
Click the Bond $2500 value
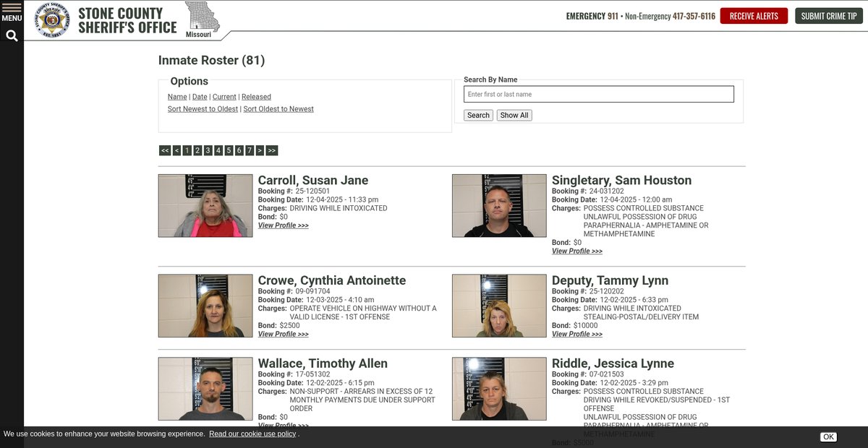coord(289,326)
